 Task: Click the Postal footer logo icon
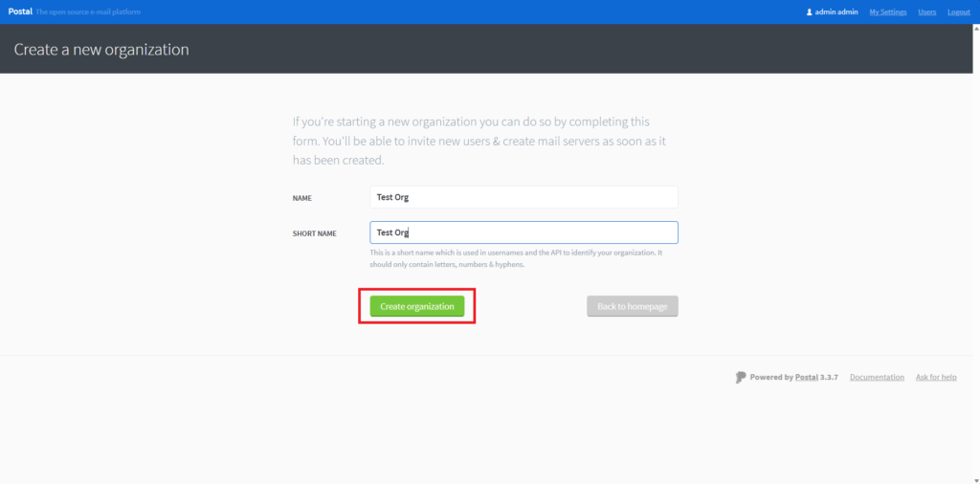(742, 377)
